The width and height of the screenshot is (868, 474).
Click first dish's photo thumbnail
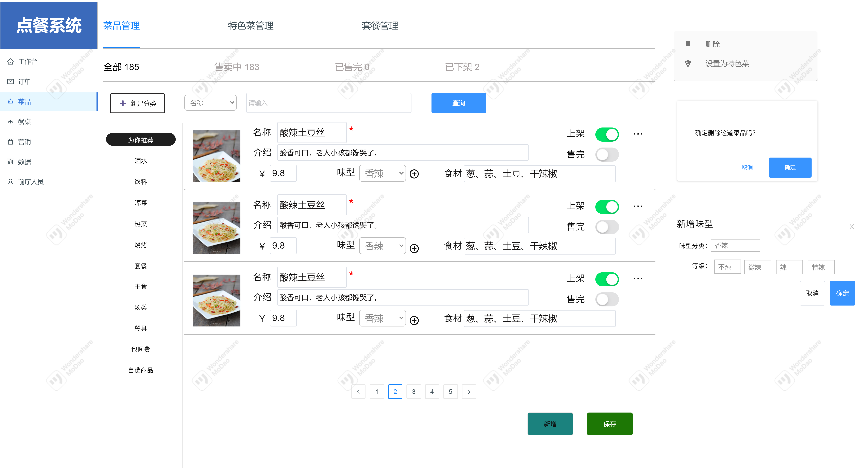click(216, 155)
